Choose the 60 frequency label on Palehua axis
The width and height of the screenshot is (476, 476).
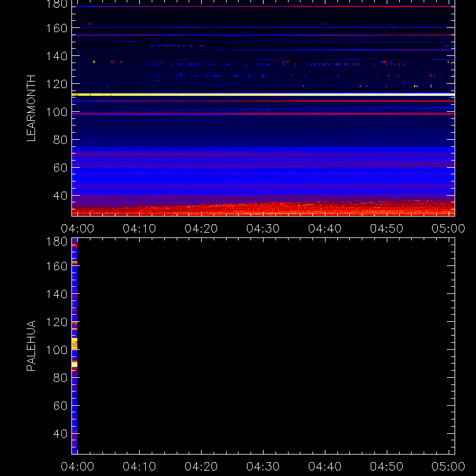60,406
